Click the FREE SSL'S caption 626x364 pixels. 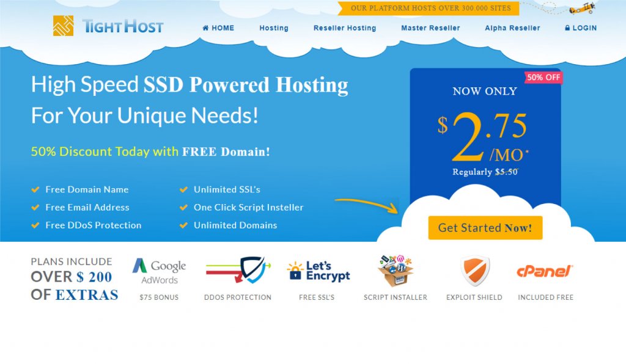(x=317, y=297)
